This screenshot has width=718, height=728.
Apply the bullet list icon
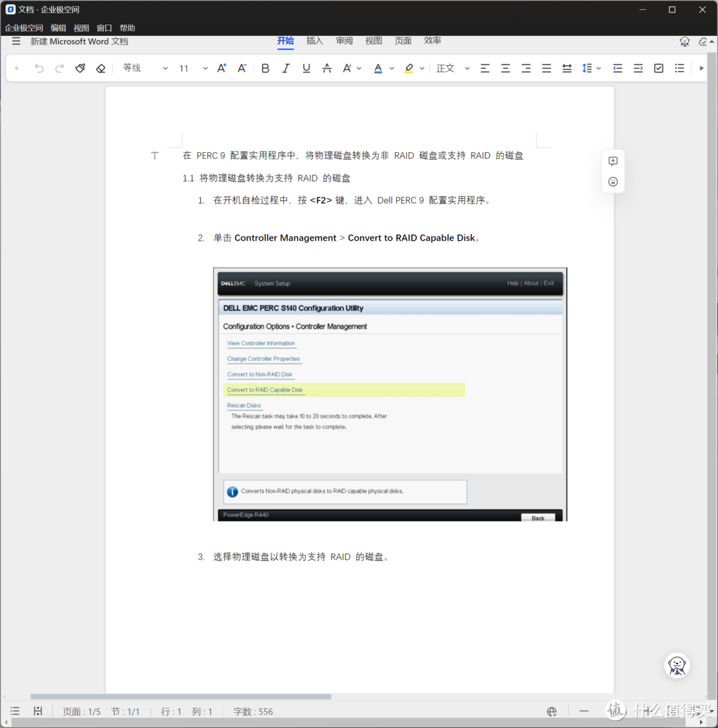pyautogui.click(x=679, y=68)
